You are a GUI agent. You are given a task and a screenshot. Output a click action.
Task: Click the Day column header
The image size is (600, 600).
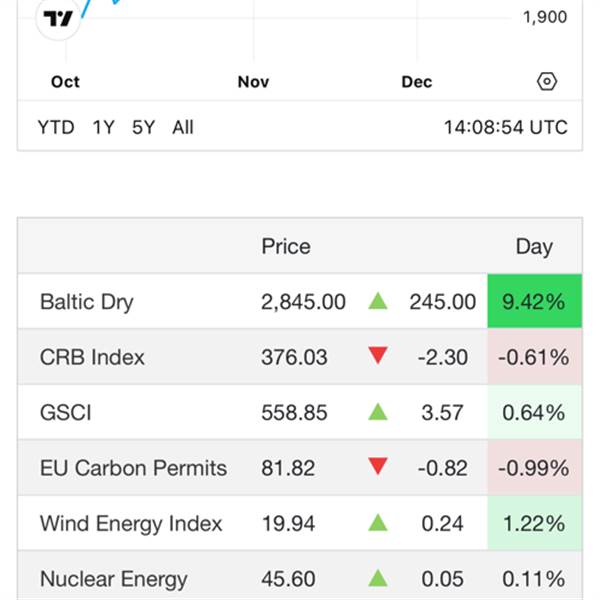coord(534,247)
